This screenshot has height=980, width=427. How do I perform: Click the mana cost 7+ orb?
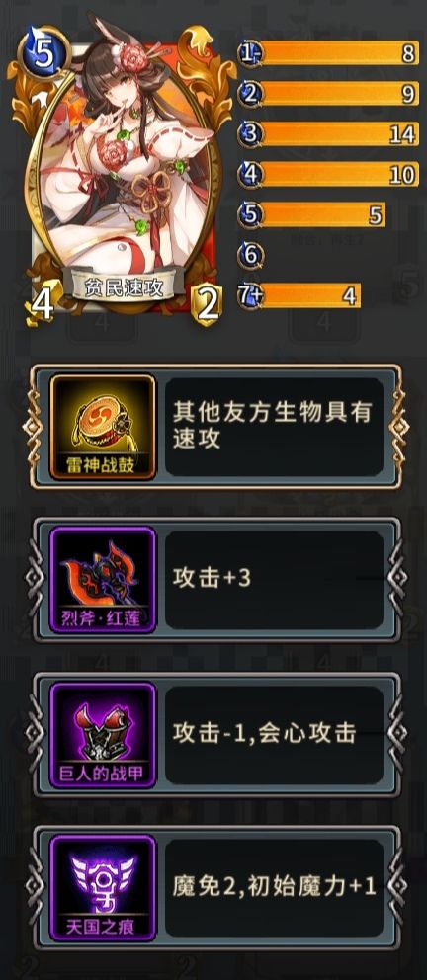coord(250,295)
